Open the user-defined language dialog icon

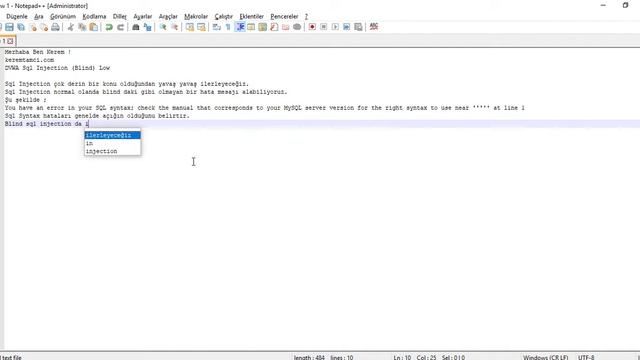pyautogui.click(x=251, y=27)
